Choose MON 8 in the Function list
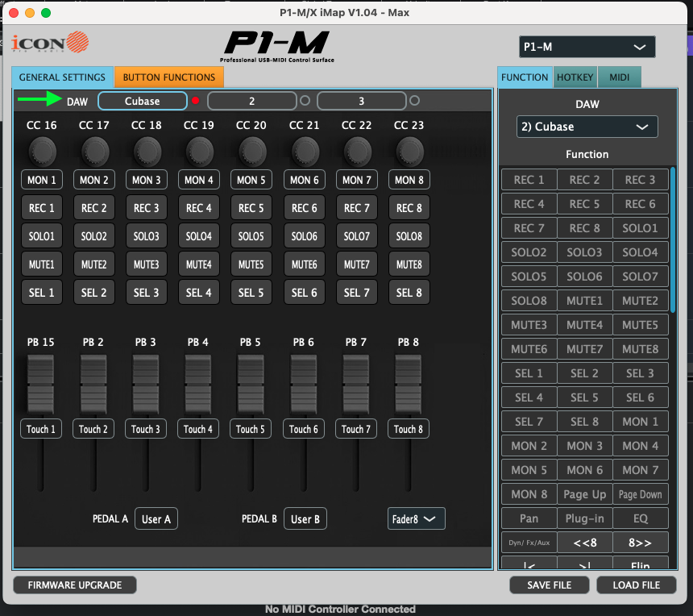 click(529, 494)
